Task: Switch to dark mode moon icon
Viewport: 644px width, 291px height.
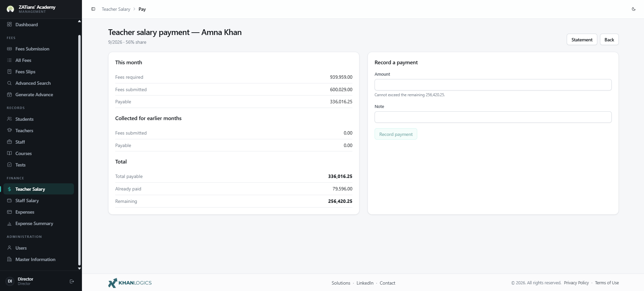Action: (x=634, y=9)
